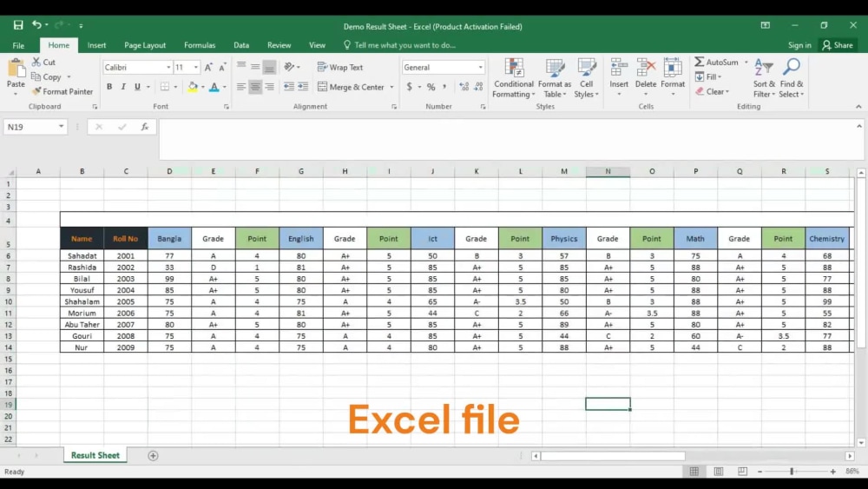
Task: Toggle bold formatting
Action: [109, 86]
